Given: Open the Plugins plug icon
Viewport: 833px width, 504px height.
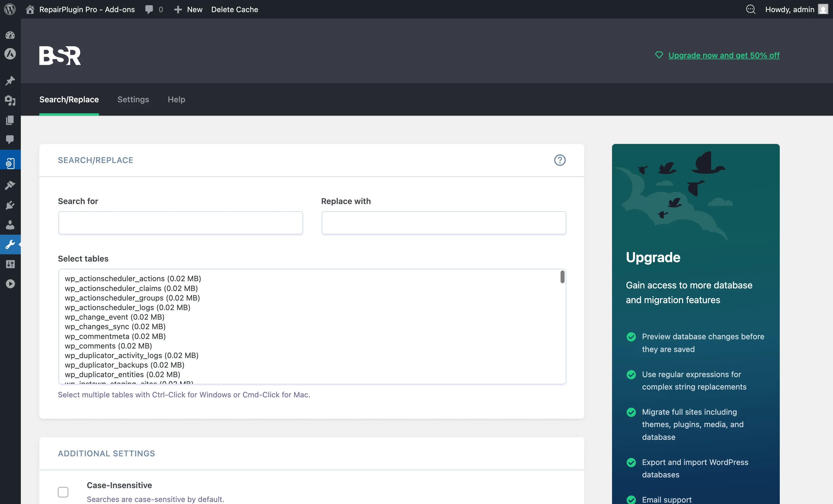Looking at the screenshot, I should 10,205.
